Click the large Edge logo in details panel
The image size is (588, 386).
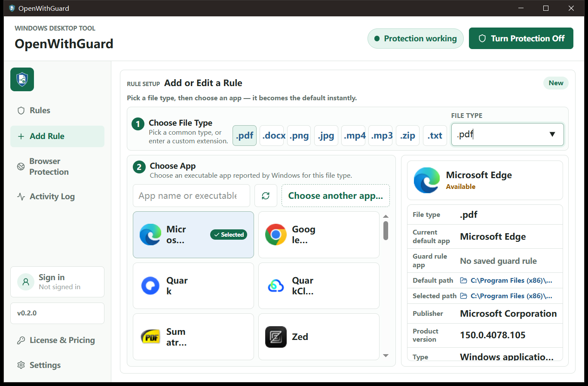427,180
